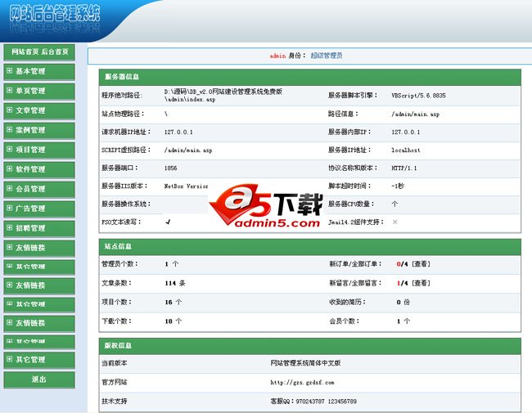532x413 pixels.
Task: Select the server port value 1856
Action: pyautogui.click(x=171, y=168)
